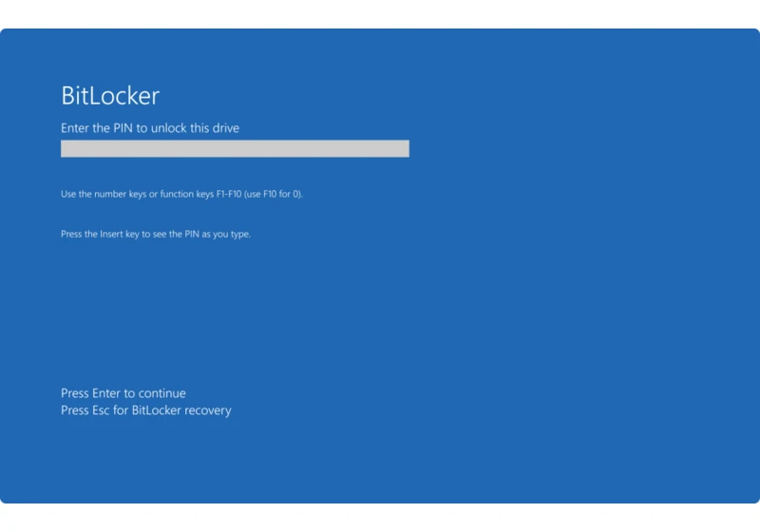
Task: Click "Press Enter to continue" text
Action: click(x=123, y=393)
